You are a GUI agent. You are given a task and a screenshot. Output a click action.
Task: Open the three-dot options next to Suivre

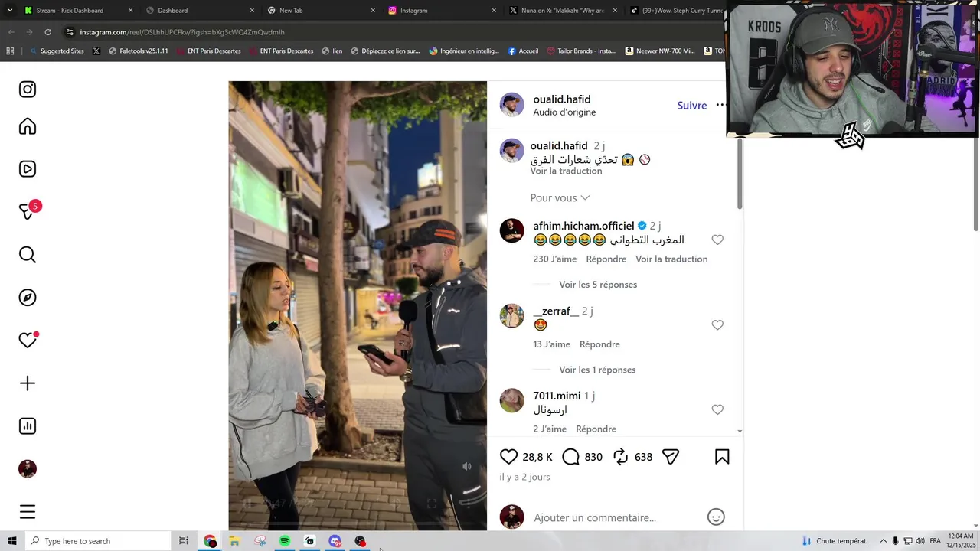pos(720,105)
